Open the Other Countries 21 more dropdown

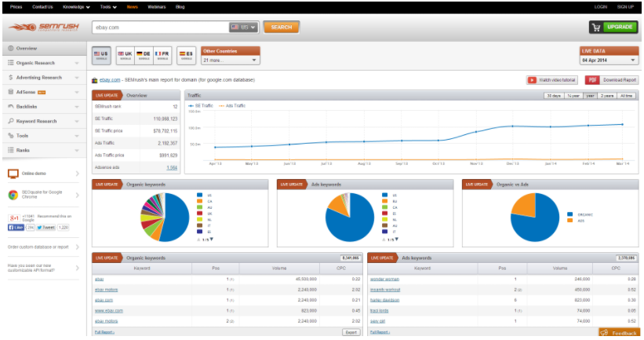231,60
